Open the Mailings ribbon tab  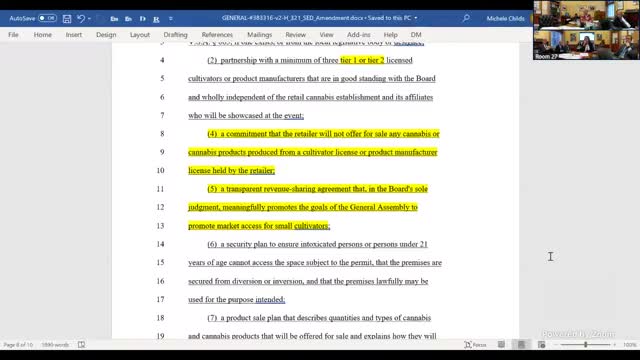click(x=260, y=35)
